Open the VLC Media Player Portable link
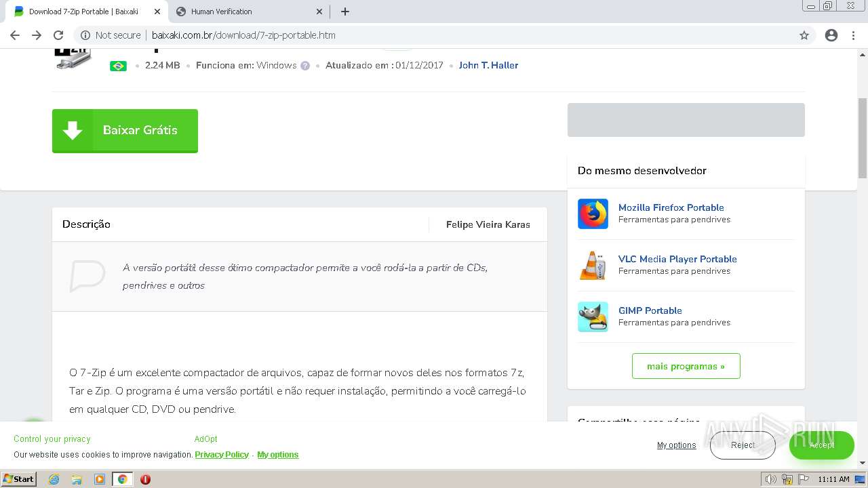The image size is (868, 488). [x=677, y=259]
